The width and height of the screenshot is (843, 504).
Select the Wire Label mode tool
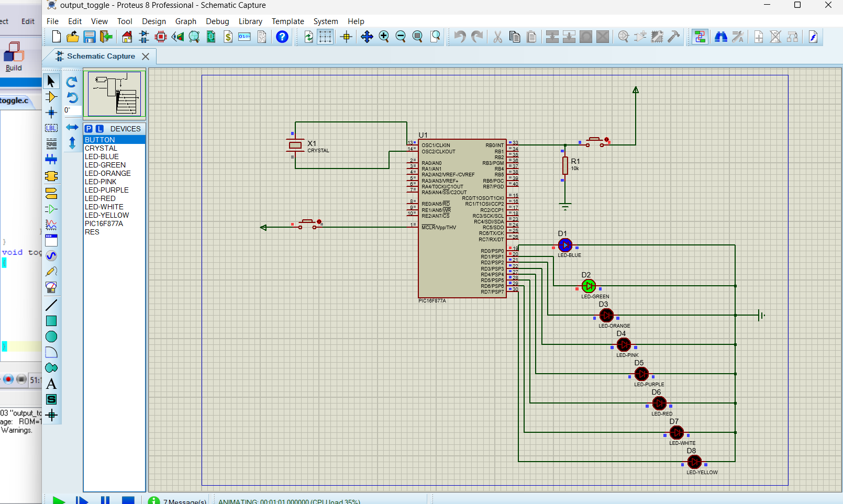coord(51,128)
